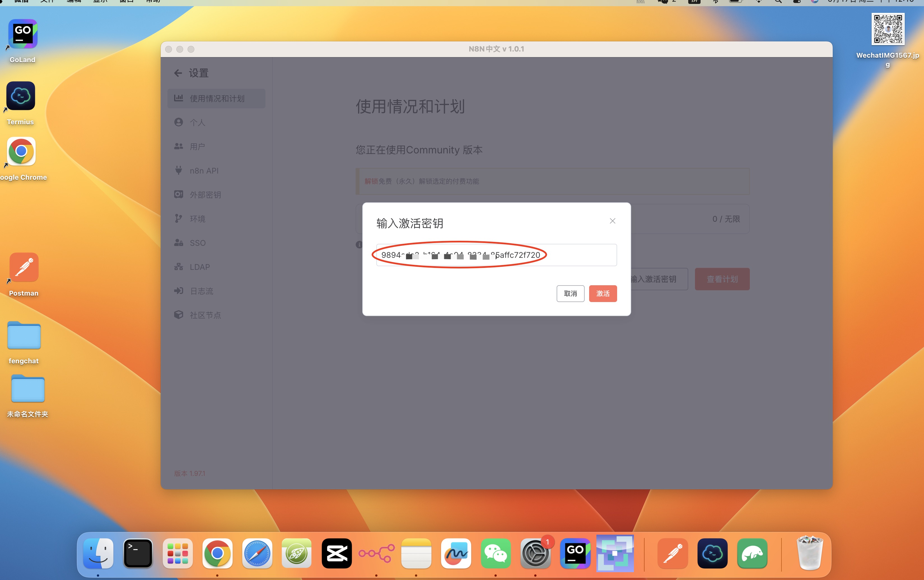Open Finder from the dock
Image resolution: width=924 pixels, height=580 pixels.
point(98,553)
